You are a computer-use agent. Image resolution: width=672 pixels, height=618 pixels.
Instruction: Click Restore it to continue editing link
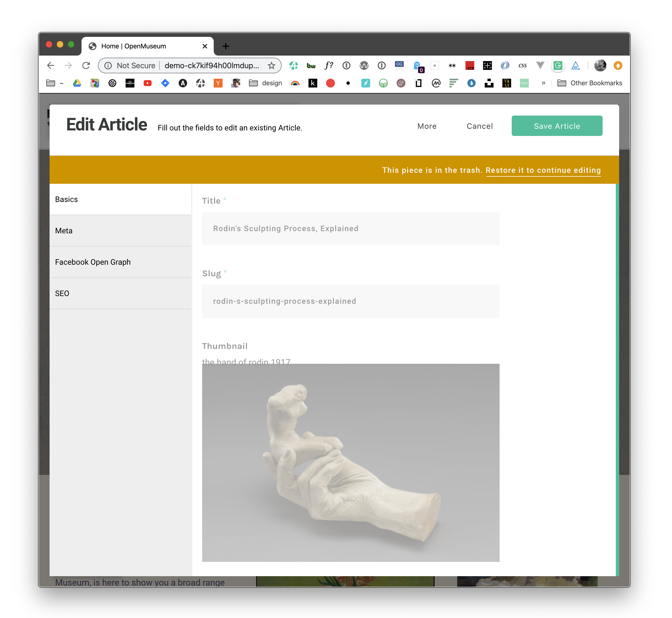pyautogui.click(x=543, y=170)
